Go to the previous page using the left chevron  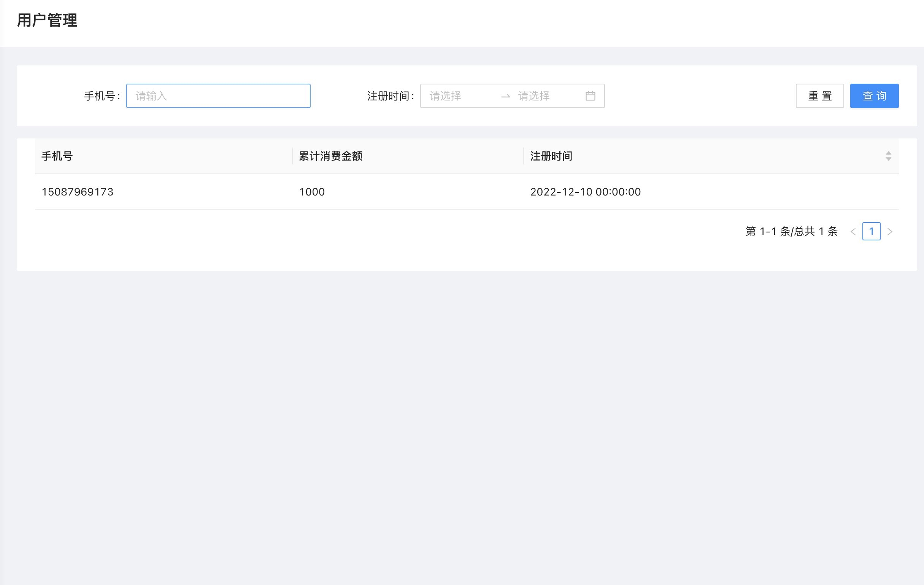[853, 232]
